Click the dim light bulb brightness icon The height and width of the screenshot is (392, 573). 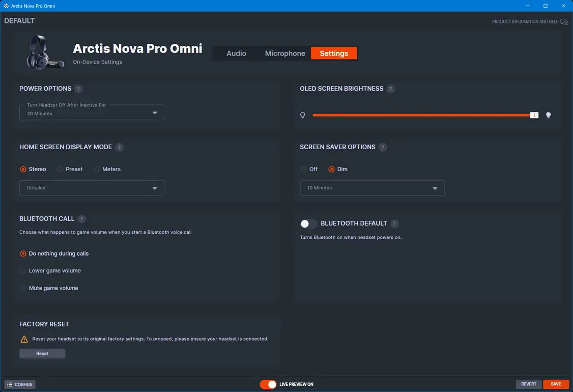(303, 115)
